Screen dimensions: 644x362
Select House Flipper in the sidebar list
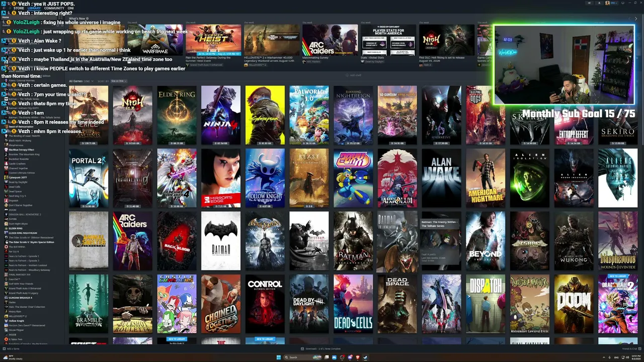(16, 330)
